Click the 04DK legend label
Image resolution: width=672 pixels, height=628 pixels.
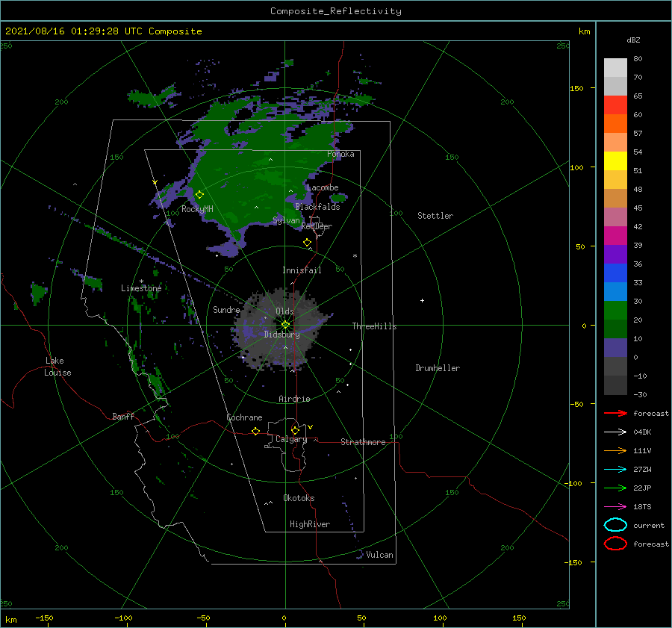pyautogui.click(x=642, y=432)
